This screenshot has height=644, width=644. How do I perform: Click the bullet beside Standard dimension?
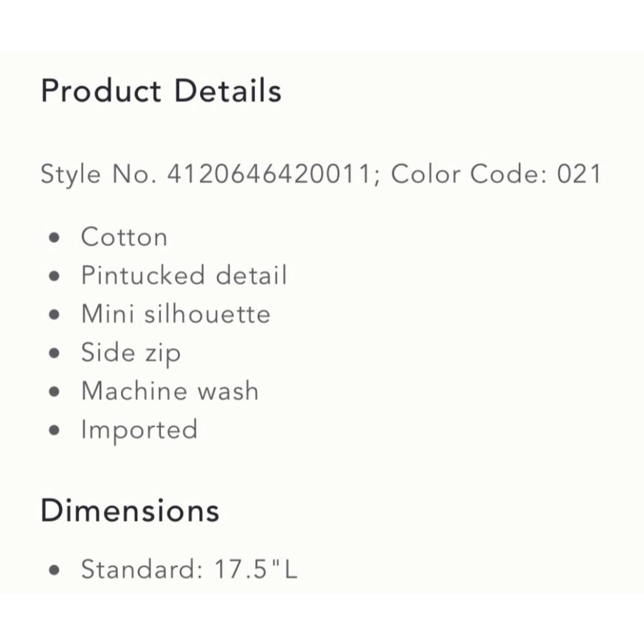pos(54,570)
